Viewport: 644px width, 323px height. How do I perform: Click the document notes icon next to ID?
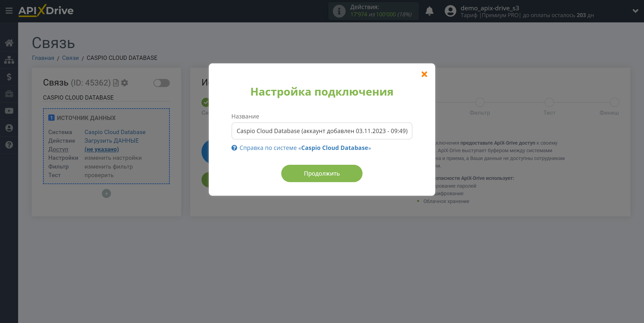tap(116, 83)
